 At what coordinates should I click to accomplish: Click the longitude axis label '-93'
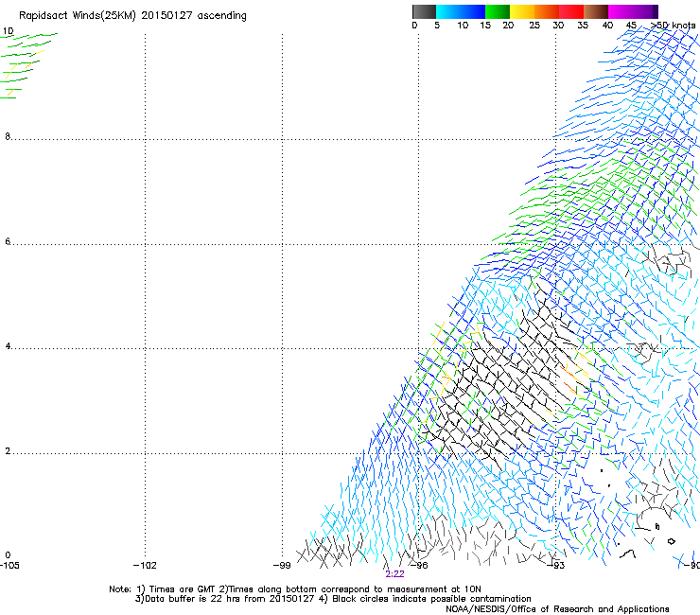coord(556,566)
